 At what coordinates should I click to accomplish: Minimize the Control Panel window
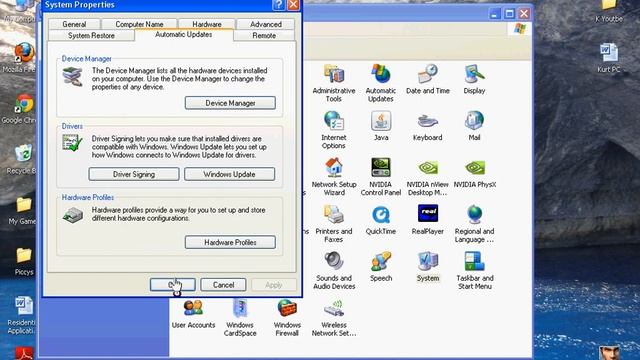coord(495,14)
